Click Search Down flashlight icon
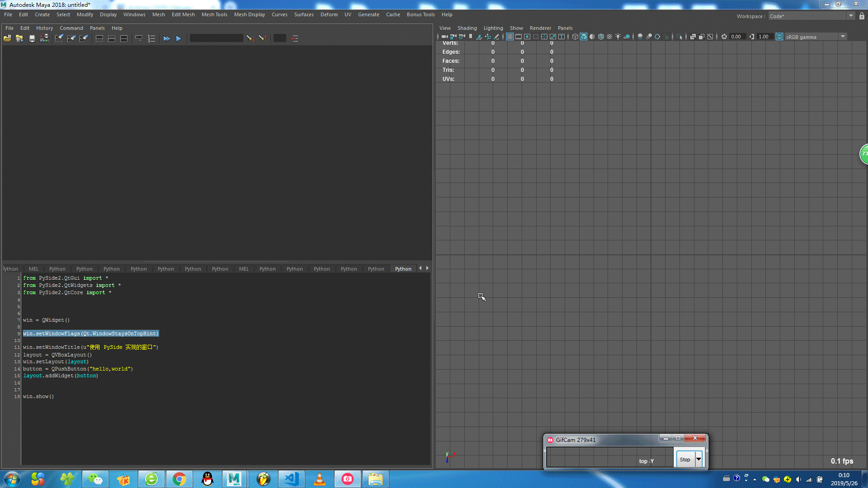The width and height of the screenshot is (868, 488). pos(250,38)
